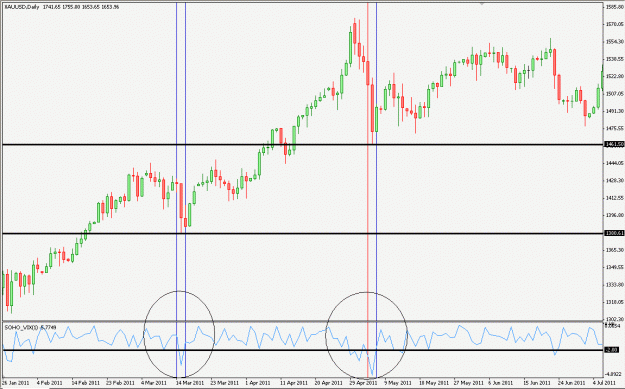This screenshot has height=389, width=625.
Task: Click the 20 Apr 2011 date label
Action: click(x=329, y=383)
